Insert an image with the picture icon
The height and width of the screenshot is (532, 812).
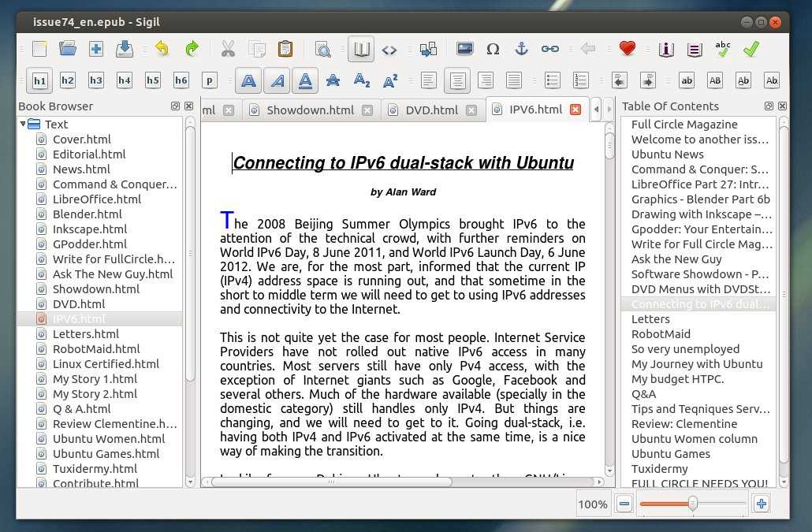coord(465,49)
